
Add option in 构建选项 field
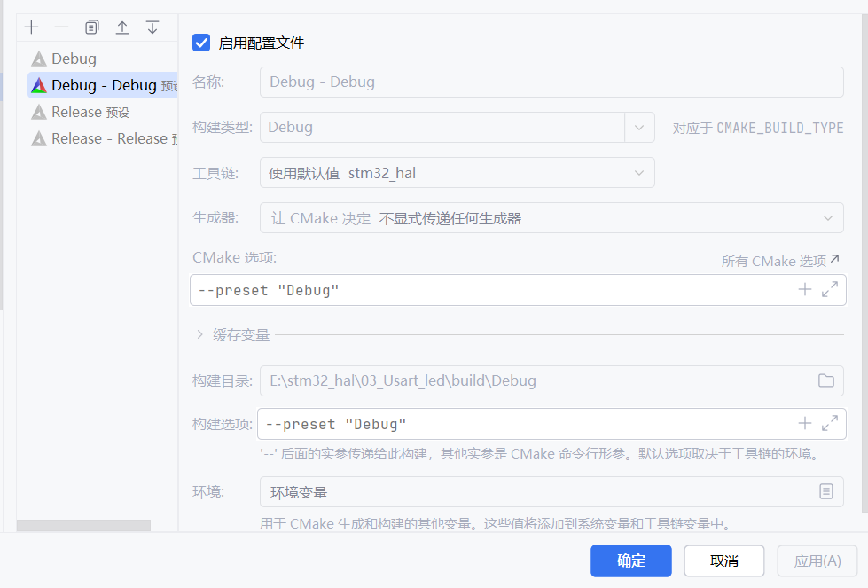[x=805, y=424]
